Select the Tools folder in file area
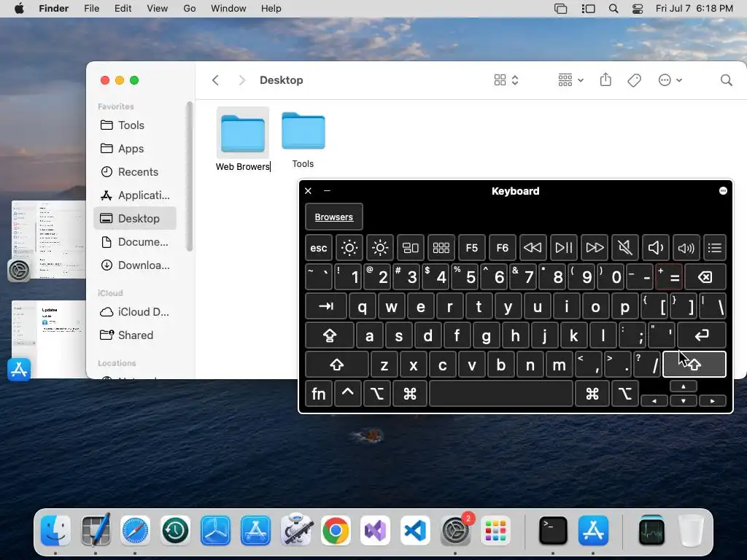Image resolution: width=747 pixels, height=560 pixels. pyautogui.click(x=303, y=131)
